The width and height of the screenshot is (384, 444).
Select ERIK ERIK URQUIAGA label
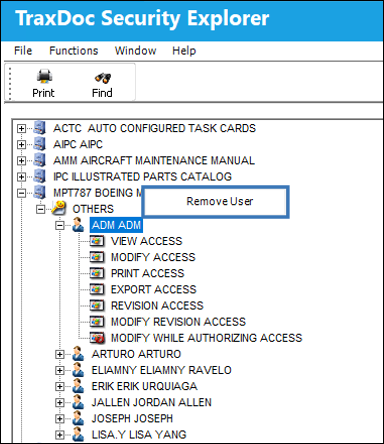tap(145, 386)
